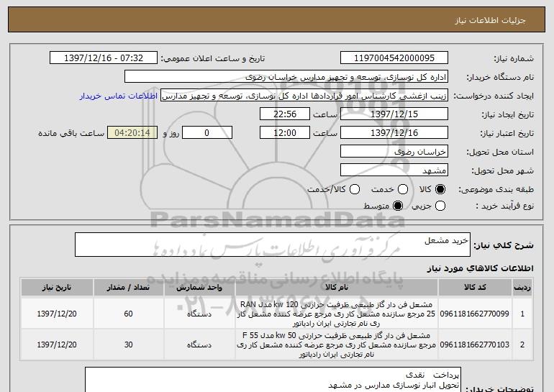Image resolution: width=554 pixels, height=392 pixels.
Task: Click unit دستگاه in row 1
Action: [199, 314]
